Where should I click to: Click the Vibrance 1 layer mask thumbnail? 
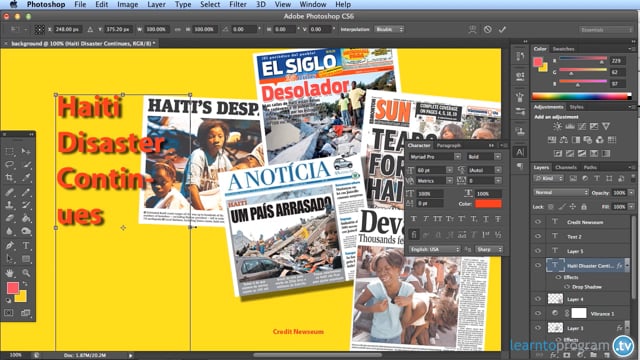[579, 313]
